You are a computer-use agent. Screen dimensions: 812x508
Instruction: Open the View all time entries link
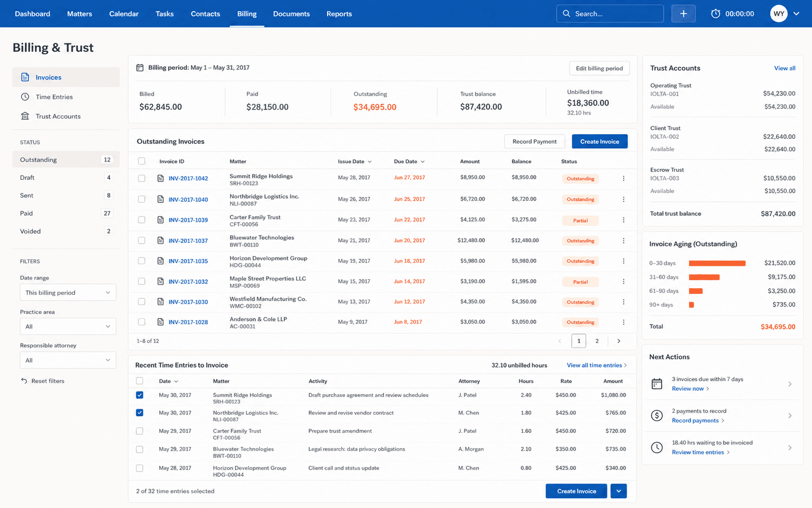pyautogui.click(x=596, y=365)
